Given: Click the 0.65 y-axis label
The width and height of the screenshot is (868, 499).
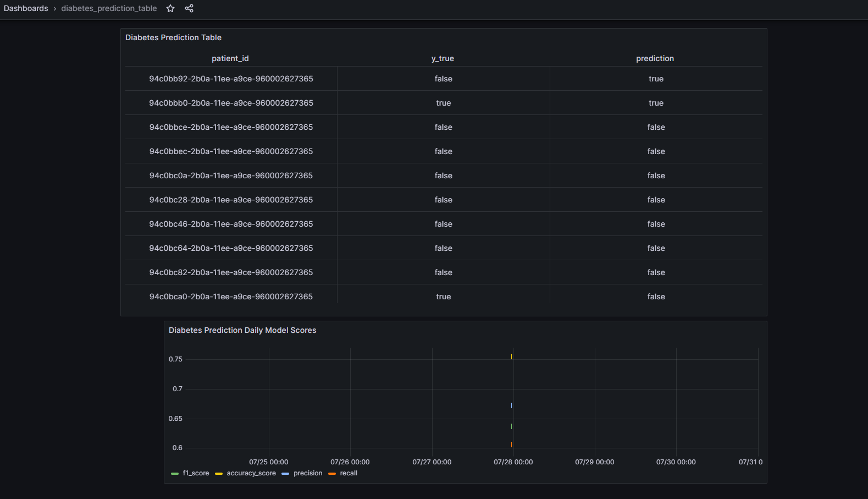Looking at the screenshot, I should click(175, 419).
